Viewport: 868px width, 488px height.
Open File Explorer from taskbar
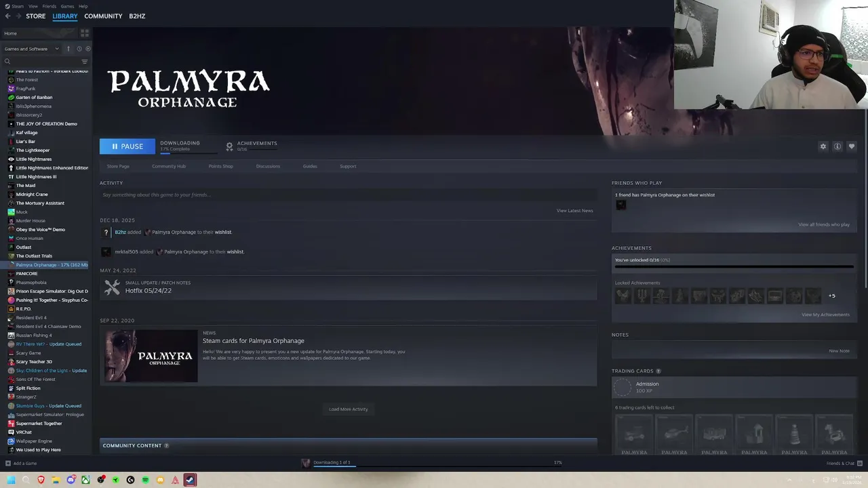pyautogui.click(x=56, y=480)
